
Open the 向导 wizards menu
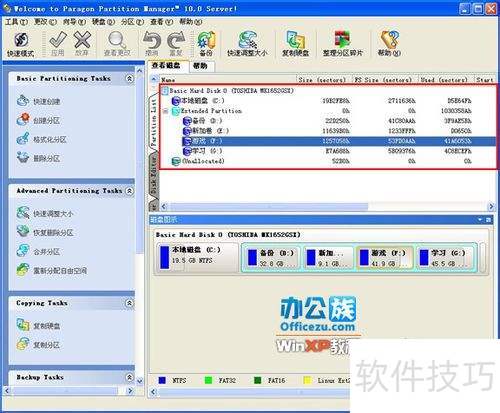tap(74, 22)
